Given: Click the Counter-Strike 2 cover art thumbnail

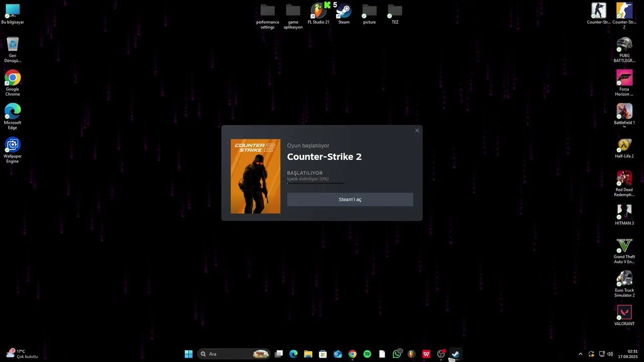Looking at the screenshot, I should 256,176.
